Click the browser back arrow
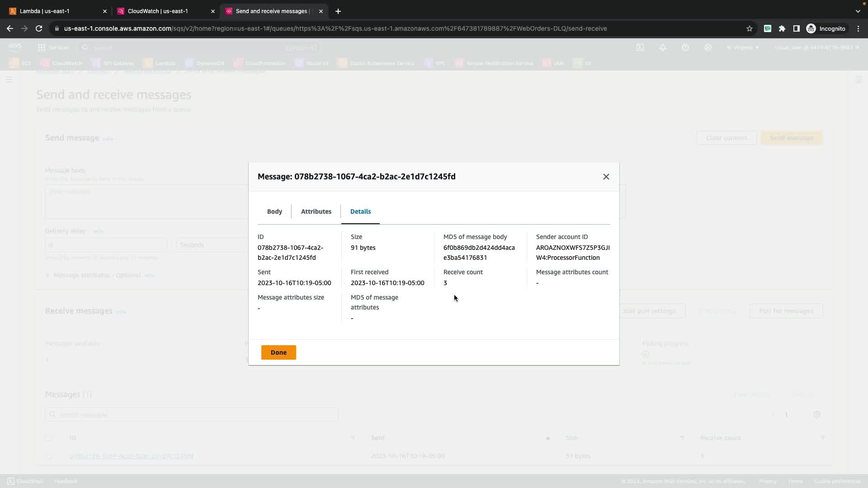 (x=10, y=28)
